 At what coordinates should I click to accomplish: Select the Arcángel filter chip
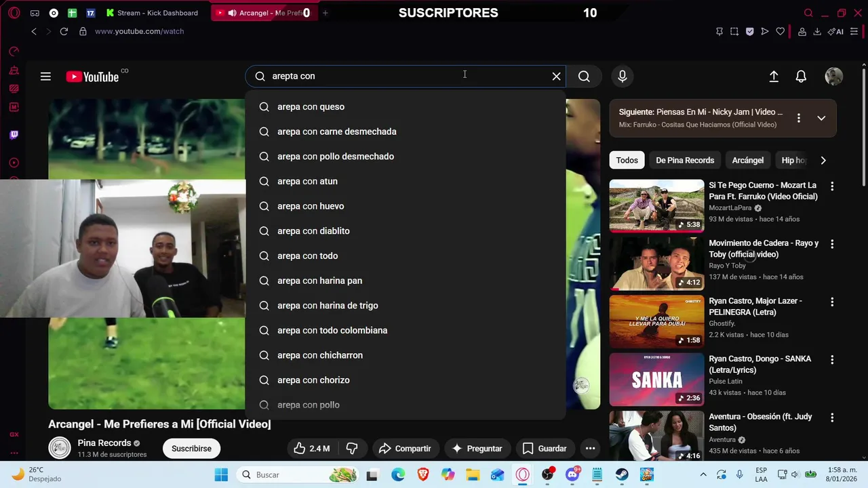pos(747,161)
